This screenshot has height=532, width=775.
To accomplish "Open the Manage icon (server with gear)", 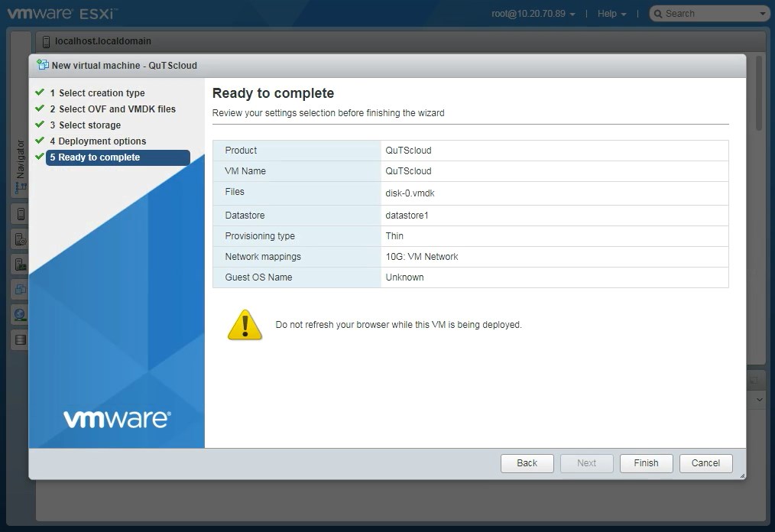I will [21, 239].
